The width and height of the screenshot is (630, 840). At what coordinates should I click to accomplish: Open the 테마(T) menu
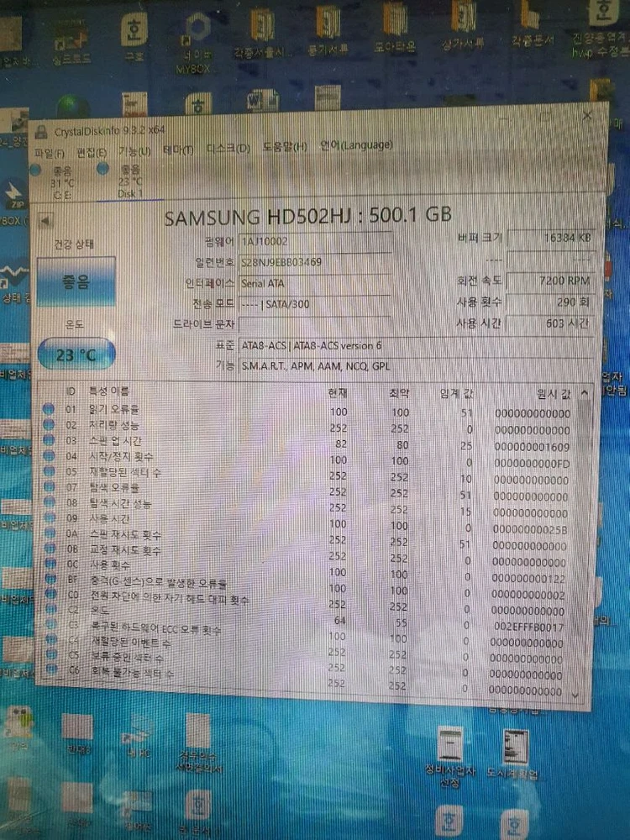(x=178, y=150)
